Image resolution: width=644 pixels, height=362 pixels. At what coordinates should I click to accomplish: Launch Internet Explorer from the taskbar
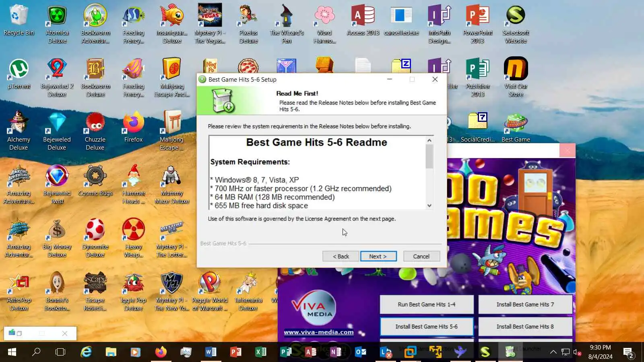[86, 352]
